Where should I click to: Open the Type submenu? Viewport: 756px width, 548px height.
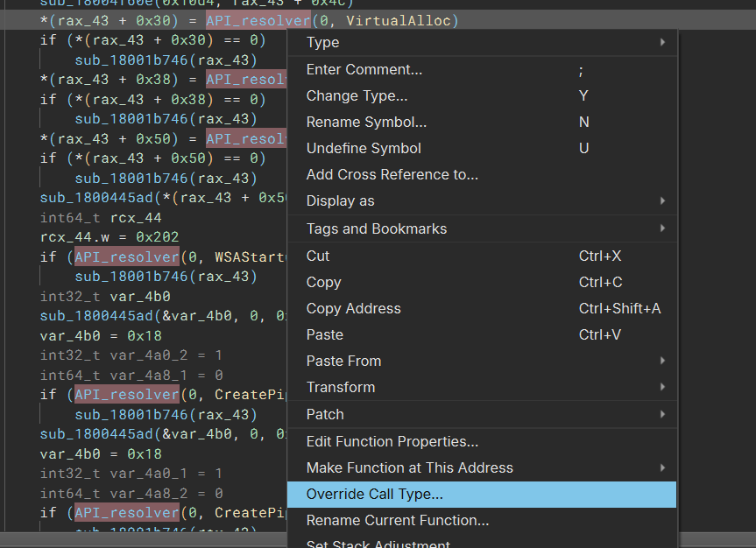tap(482, 42)
